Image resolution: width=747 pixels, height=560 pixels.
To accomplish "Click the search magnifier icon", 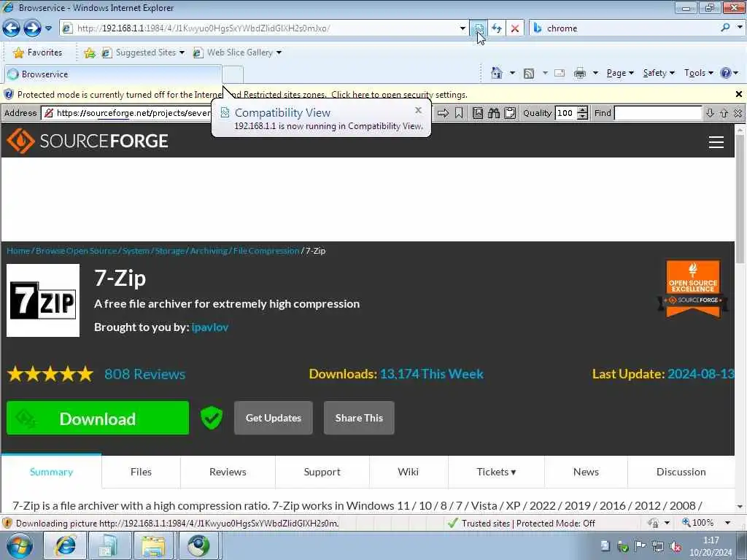I will point(726,28).
